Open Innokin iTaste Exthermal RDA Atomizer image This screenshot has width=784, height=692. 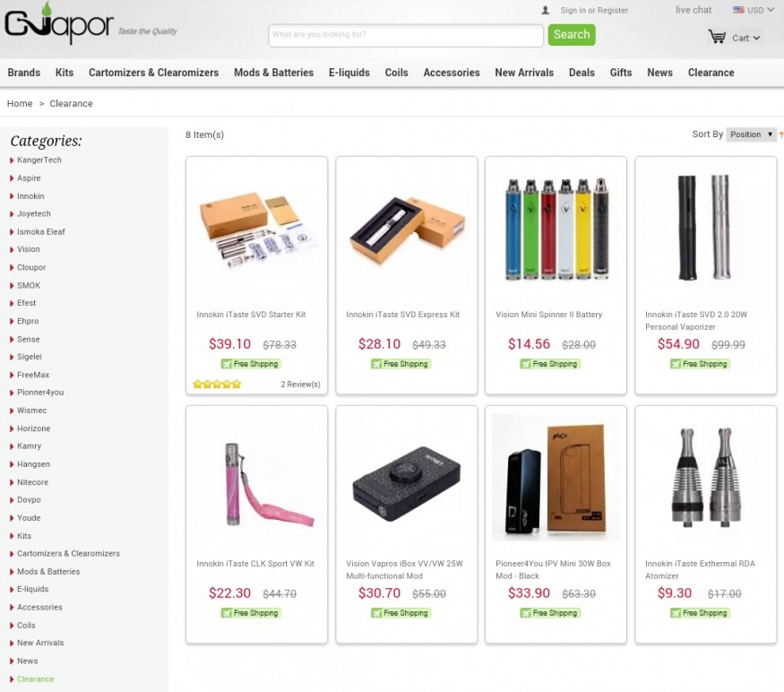pos(705,478)
